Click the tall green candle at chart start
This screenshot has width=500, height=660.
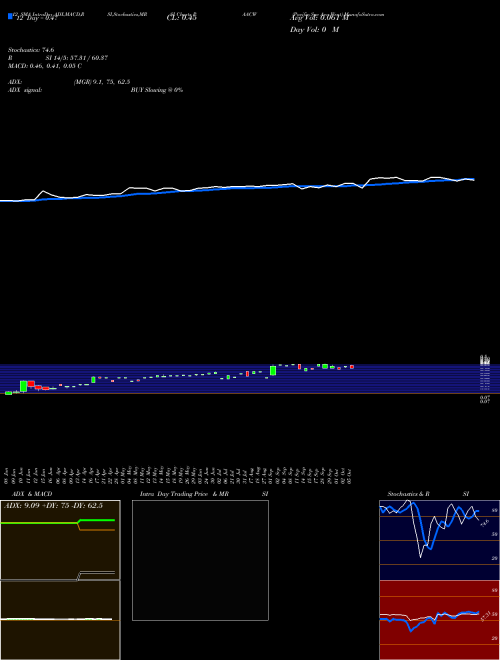(x=23, y=386)
